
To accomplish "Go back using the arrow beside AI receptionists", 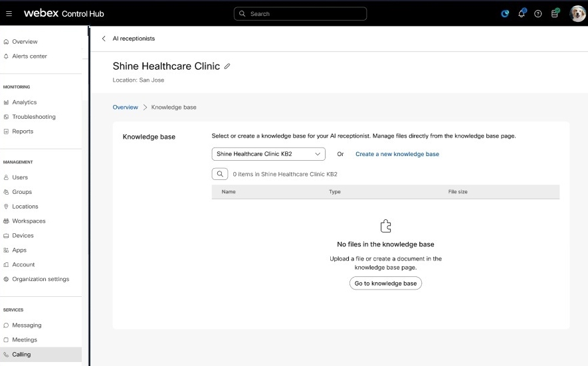I will coord(104,39).
